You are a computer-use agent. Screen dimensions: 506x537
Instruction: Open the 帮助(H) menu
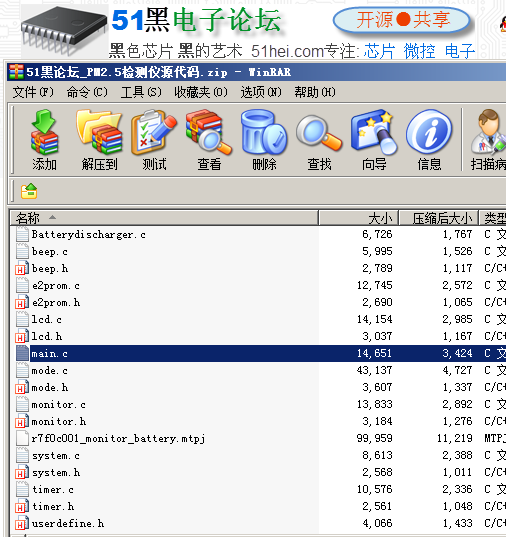315,92
